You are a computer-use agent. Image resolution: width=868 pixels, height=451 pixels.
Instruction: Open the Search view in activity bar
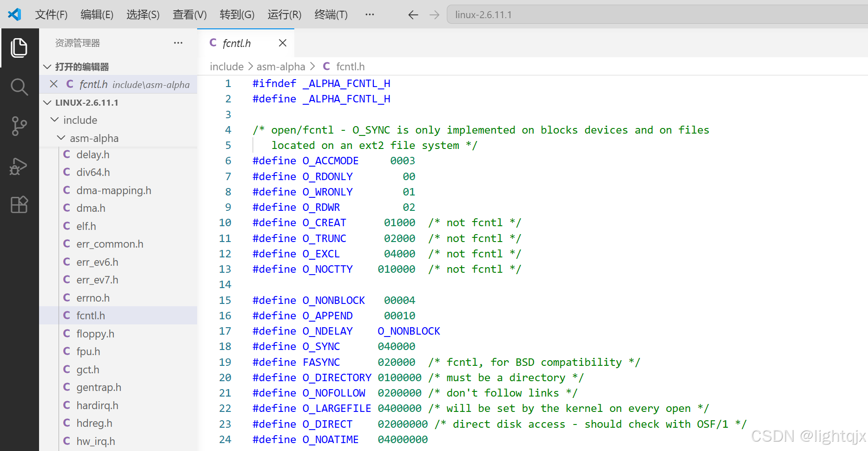click(x=19, y=87)
